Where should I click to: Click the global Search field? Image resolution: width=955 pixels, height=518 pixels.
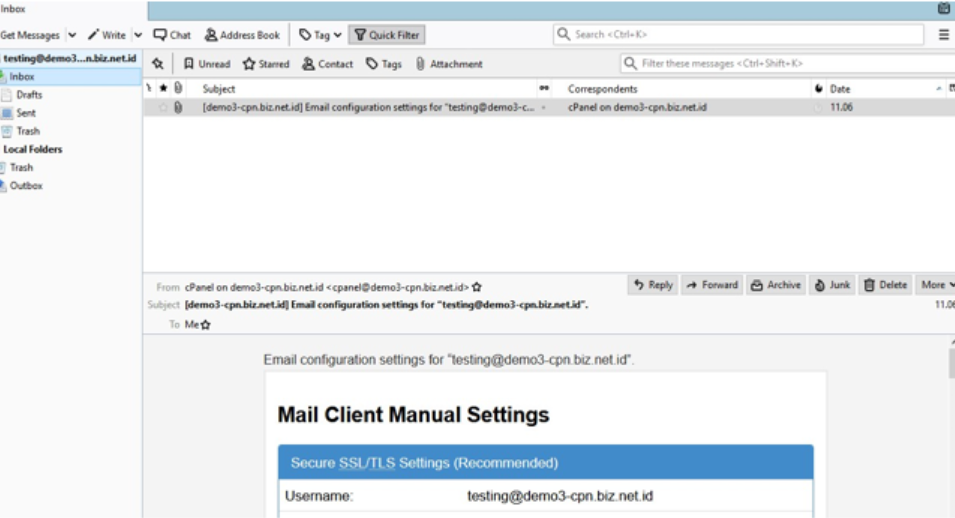pos(740,35)
